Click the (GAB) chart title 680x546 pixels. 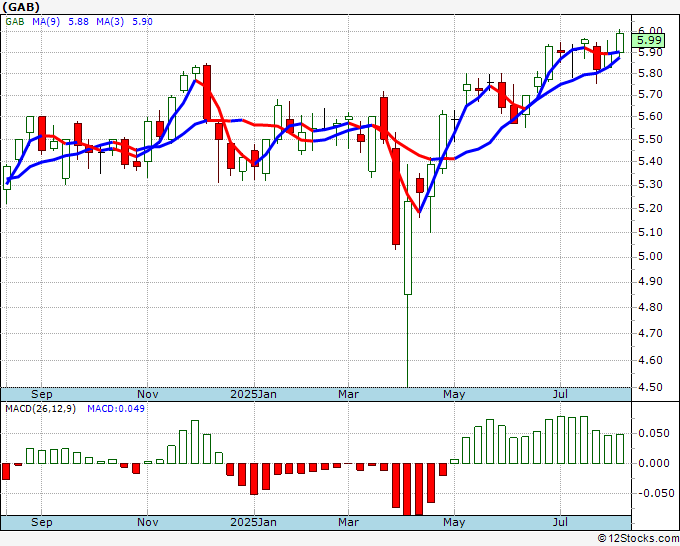pyautogui.click(x=21, y=7)
